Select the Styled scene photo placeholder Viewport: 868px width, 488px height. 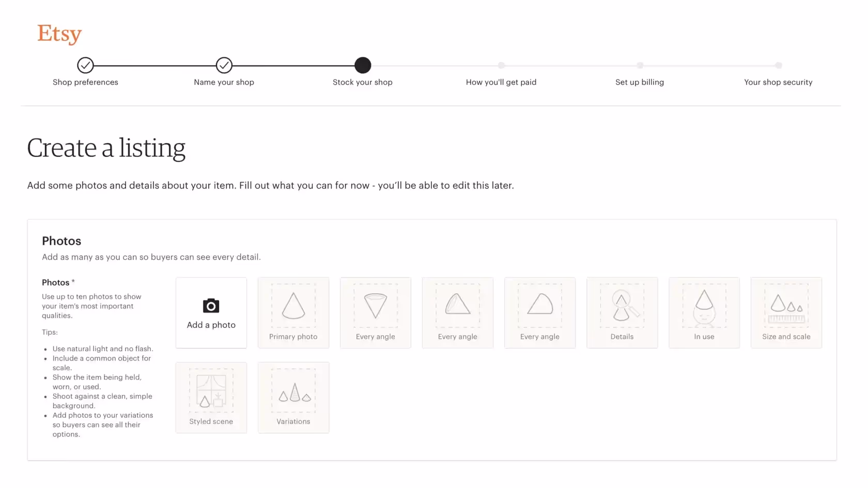pyautogui.click(x=211, y=398)
